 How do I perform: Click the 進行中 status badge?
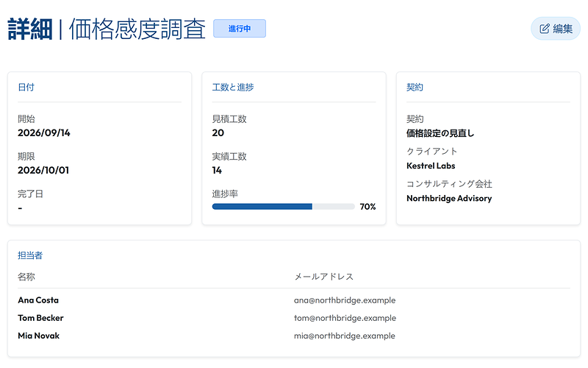240,29
